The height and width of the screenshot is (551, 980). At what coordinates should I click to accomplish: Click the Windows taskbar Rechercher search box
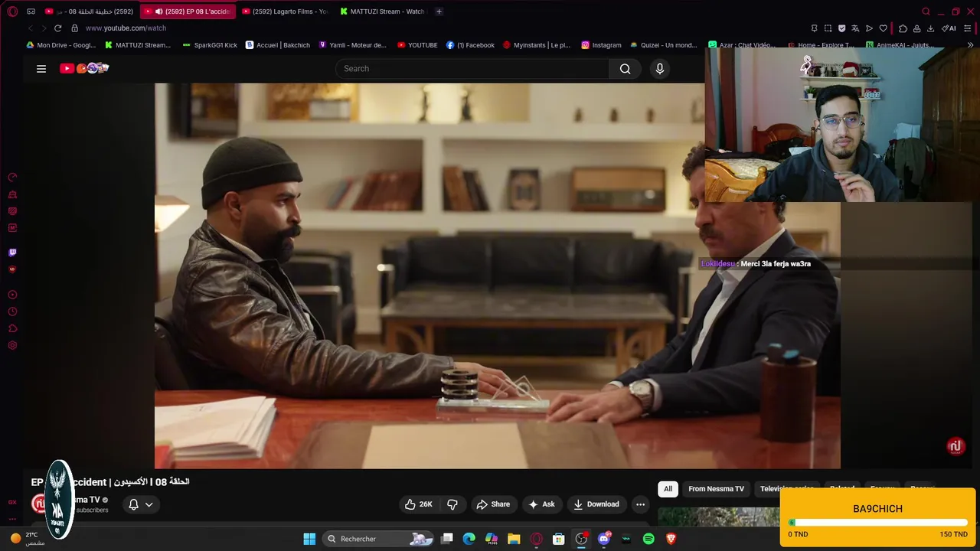pyautogui.click(x=378, y=539)
